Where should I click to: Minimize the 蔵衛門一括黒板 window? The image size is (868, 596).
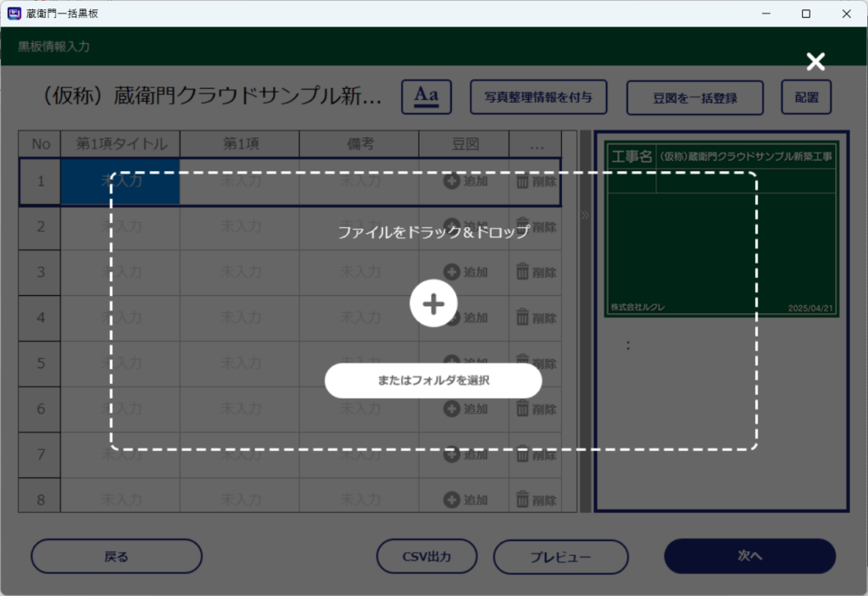[x=766, y=14]
